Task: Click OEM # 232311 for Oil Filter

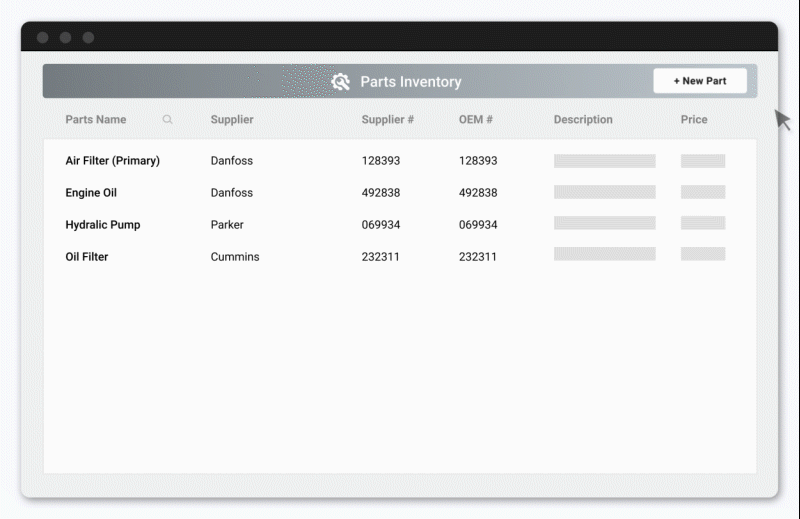Action: pyautogui.click(x=477, y=257)
